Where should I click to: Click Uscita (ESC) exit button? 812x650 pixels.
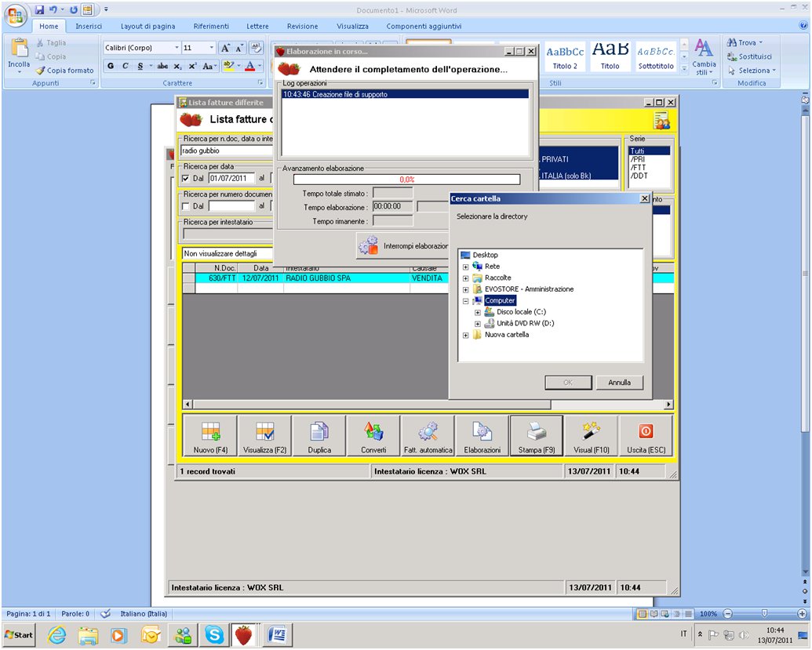(x=646, y=436)
